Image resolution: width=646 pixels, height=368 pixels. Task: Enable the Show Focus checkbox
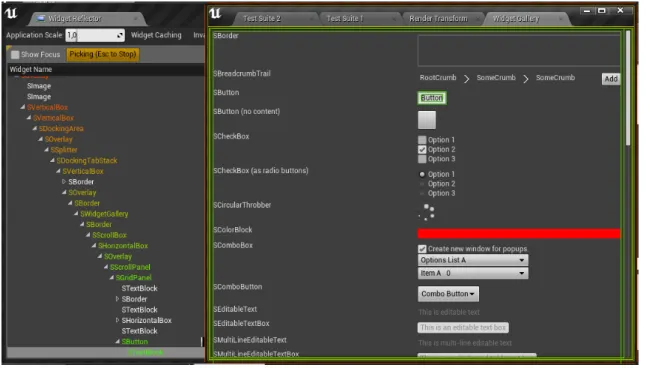pyautogui.click(x=15, y=54)
